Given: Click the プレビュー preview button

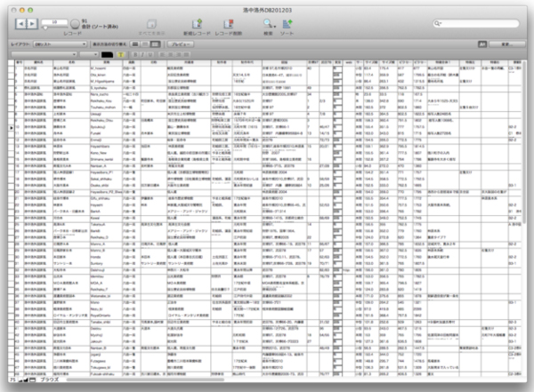Looking at the screenshot, I should pos(181,44).
